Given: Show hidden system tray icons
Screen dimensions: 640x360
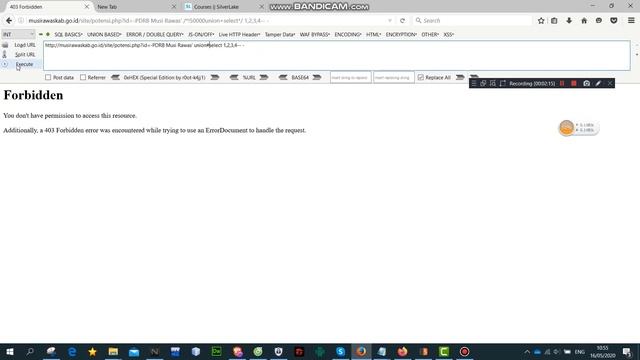Looking at the screenshot, I should (527, 352).
